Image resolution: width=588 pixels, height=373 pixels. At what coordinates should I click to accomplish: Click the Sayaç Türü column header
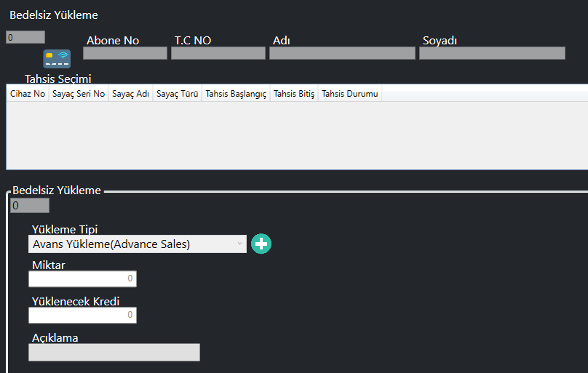[177, 94]
